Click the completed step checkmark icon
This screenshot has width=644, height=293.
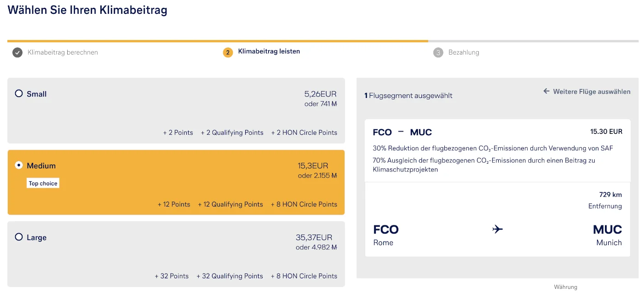[x=17, y=52]
